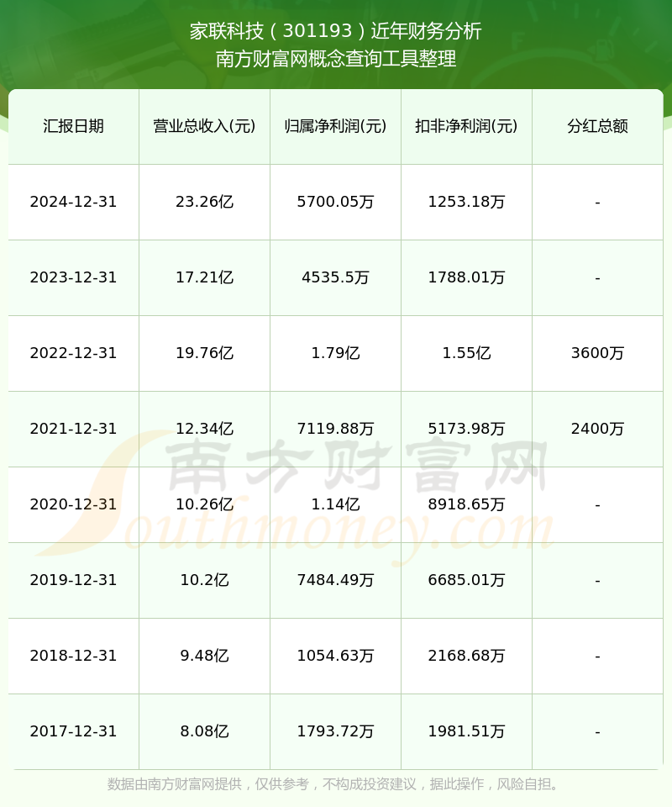Image resolution: width=672 pixels, height=807 pixels.
Task: Click the date cell 2017-12-31
Action: click(74, 731)
